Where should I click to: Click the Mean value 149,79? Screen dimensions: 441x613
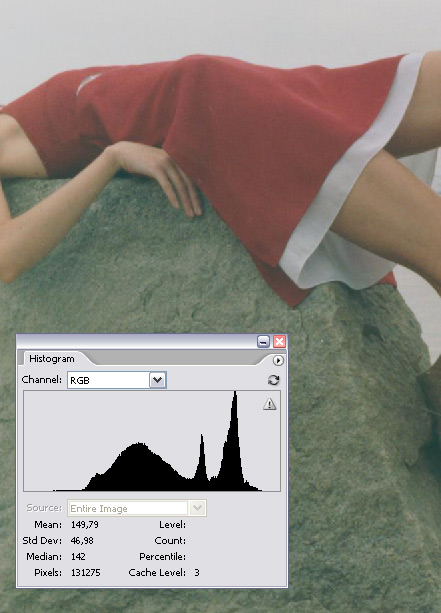[85, 525]
